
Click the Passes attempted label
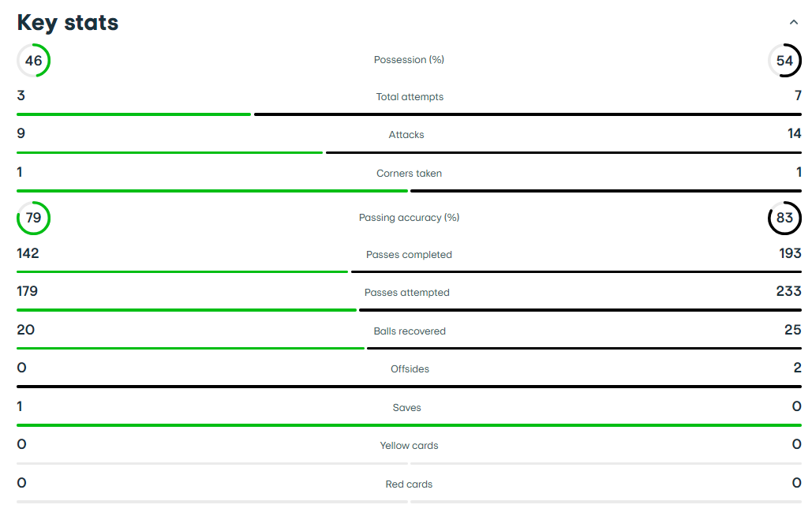(407, 293)
